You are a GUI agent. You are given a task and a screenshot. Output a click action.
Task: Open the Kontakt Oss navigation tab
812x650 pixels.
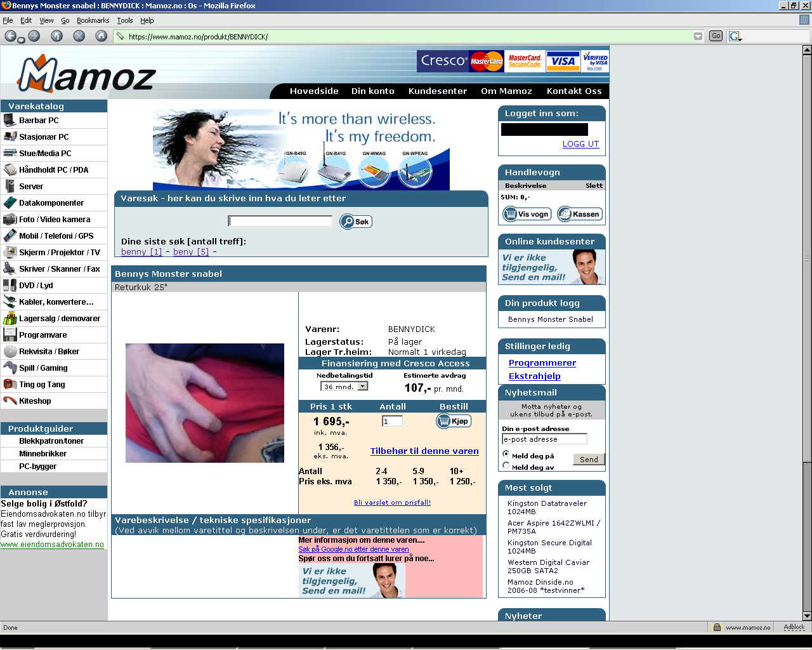(x=574, y=91)
